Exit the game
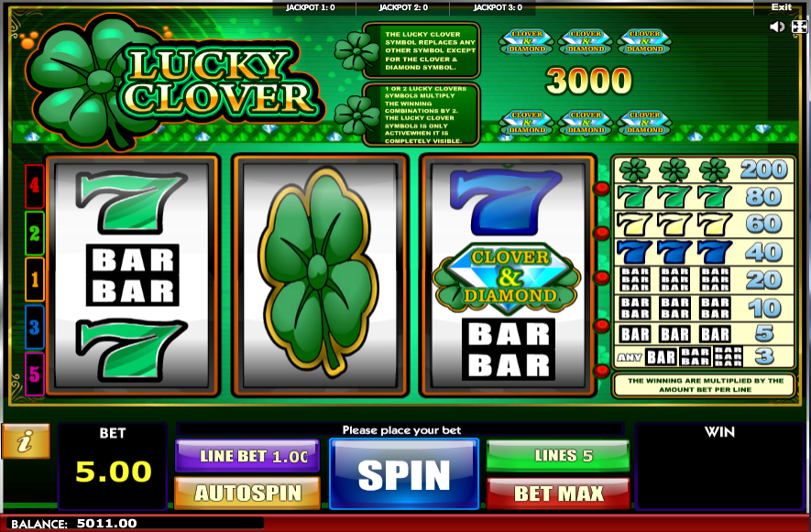The width and height of the screenshot is (811, 532). pos(781,6)
